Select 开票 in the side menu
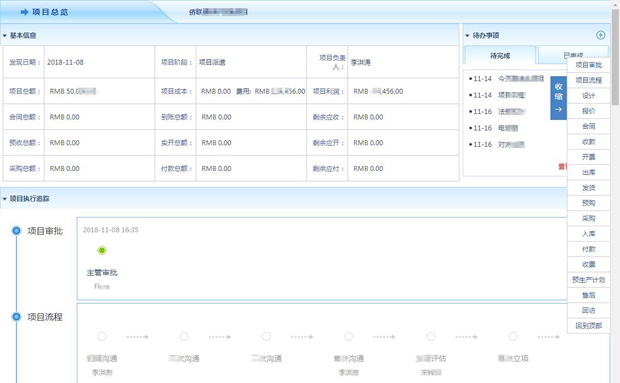 click(588, 157)
